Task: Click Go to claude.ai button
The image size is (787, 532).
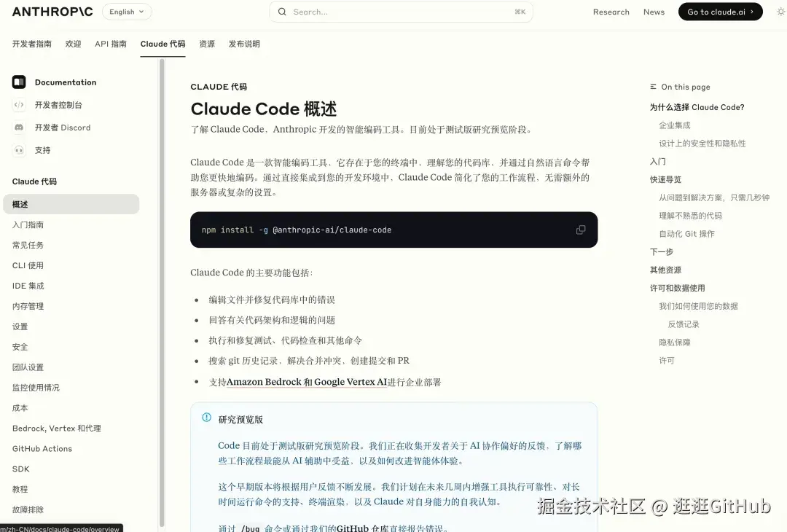Action: click(720, 12)
